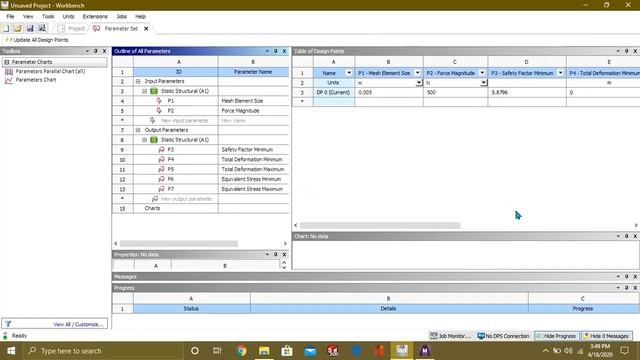Close the Outline of All Parameters panel
Image resolution: width=640 pixels, height=360 pixels.
284,51
